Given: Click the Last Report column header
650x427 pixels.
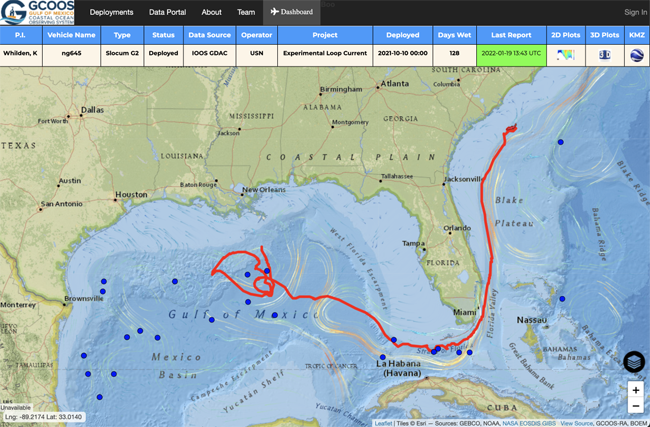Looking at the screenshot, I should pyautogui.click(x=511, y=35).
